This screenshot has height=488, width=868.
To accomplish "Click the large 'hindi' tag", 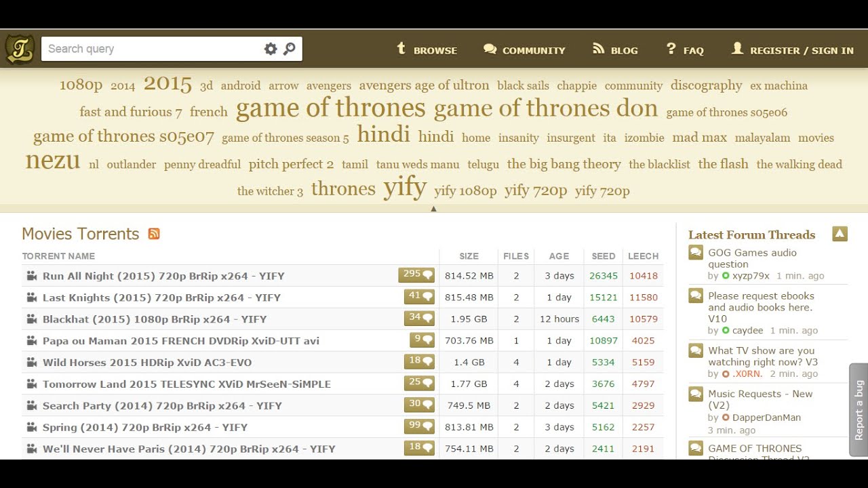I will pos(384,134).
